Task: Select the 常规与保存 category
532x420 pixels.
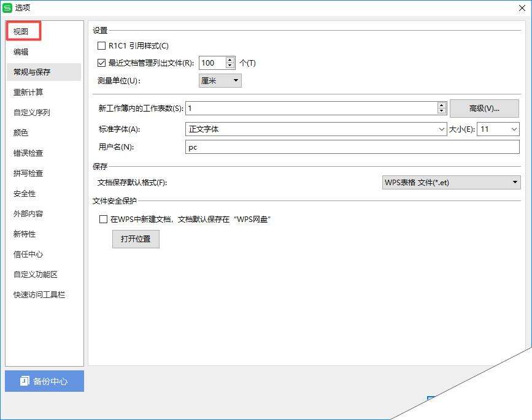Action: 44,72
